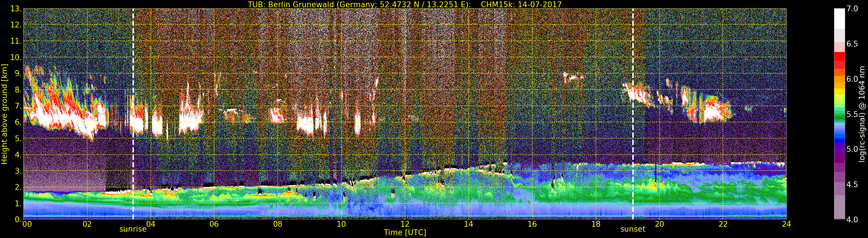This screenshot has width=868, height=238.
Task: Click height-axis tick label "7."
Action: [18, 106]
